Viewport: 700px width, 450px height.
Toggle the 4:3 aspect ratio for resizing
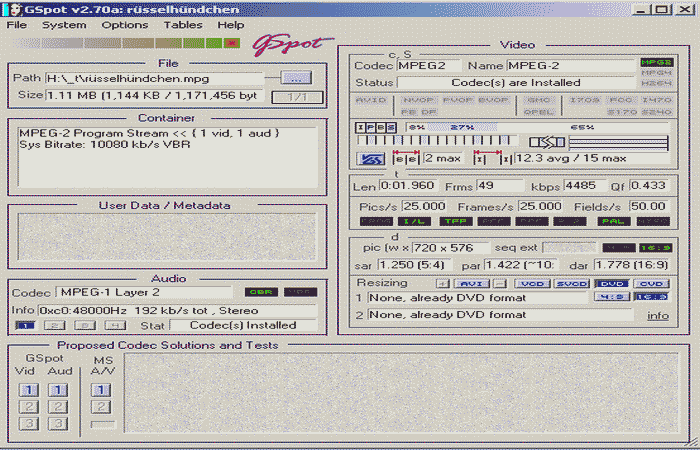(612, 297)
